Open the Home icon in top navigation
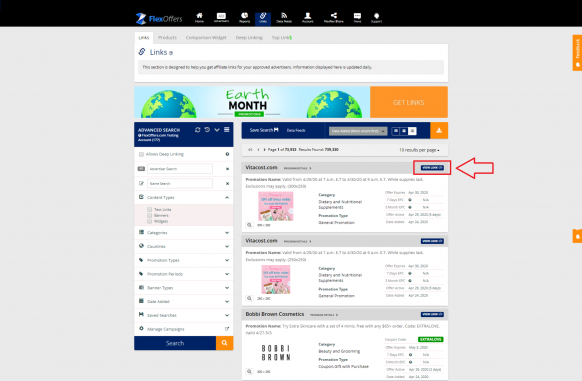 click(199, 17)
